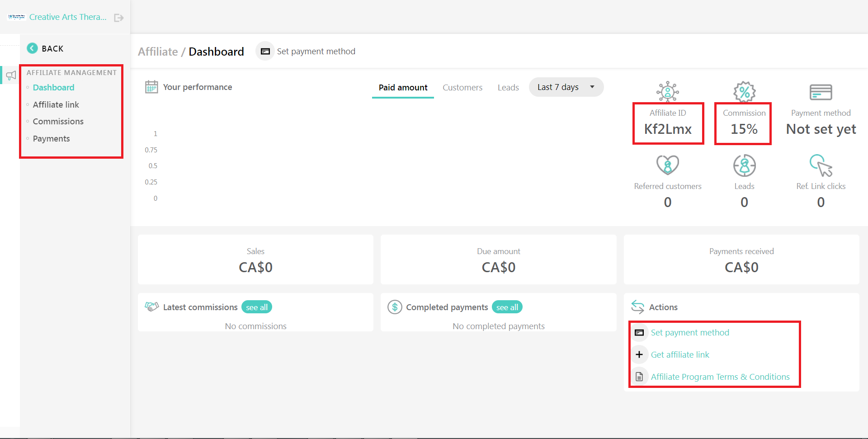Image resolution: width=868 pixels, height=439 pixels.
Task: Click the document icon for Terms & Conditions
Action: [639, 377]
